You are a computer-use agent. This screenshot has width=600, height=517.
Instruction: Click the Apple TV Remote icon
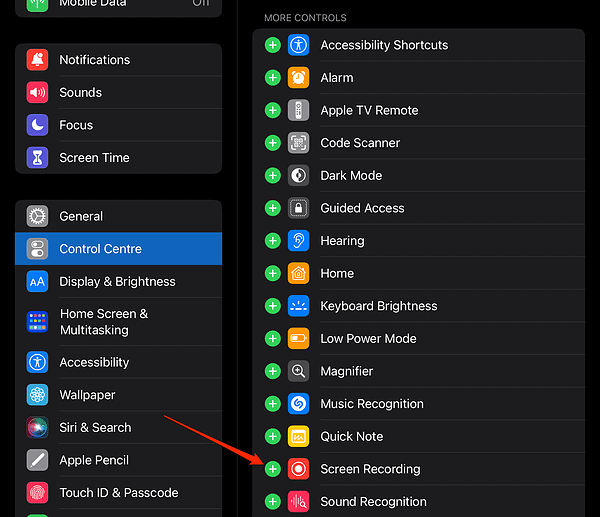point(298,110)
